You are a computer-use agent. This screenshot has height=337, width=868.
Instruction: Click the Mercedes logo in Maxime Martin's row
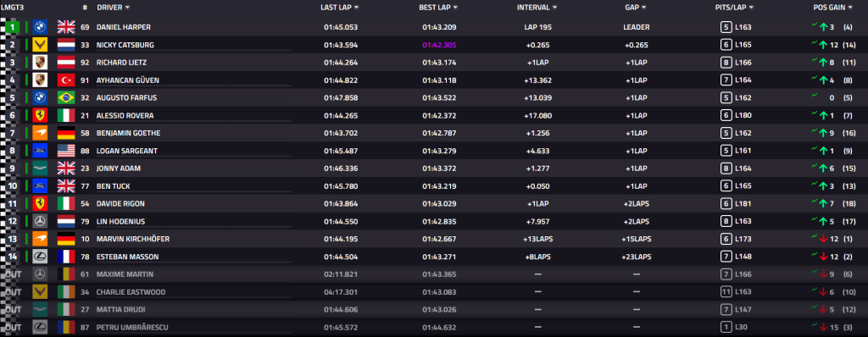[40, 274]
